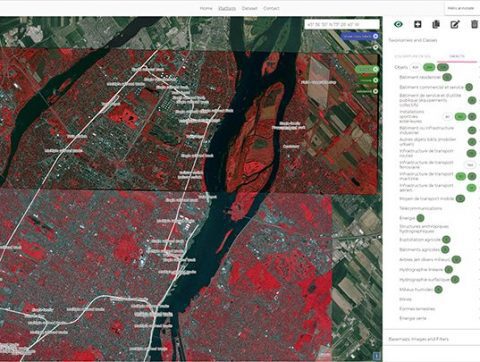Select the Bâtiment résidentiel class label

[420, 77]
